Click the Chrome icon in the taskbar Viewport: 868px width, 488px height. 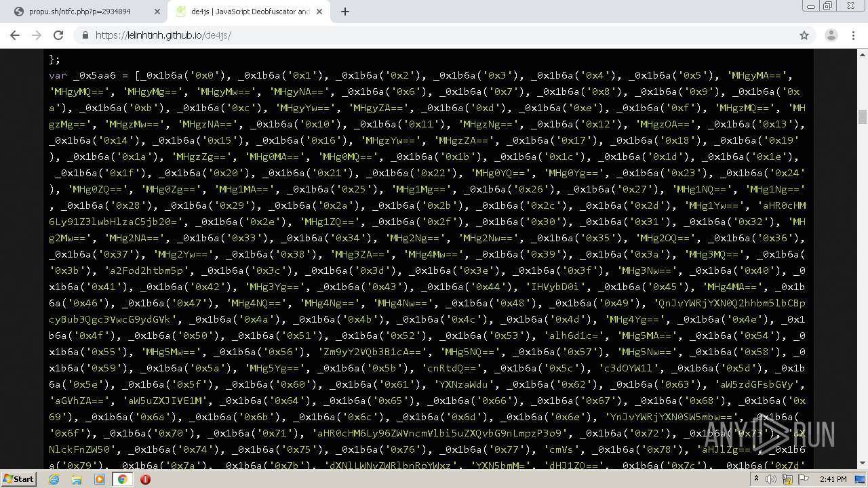click(x=122, y=479)
